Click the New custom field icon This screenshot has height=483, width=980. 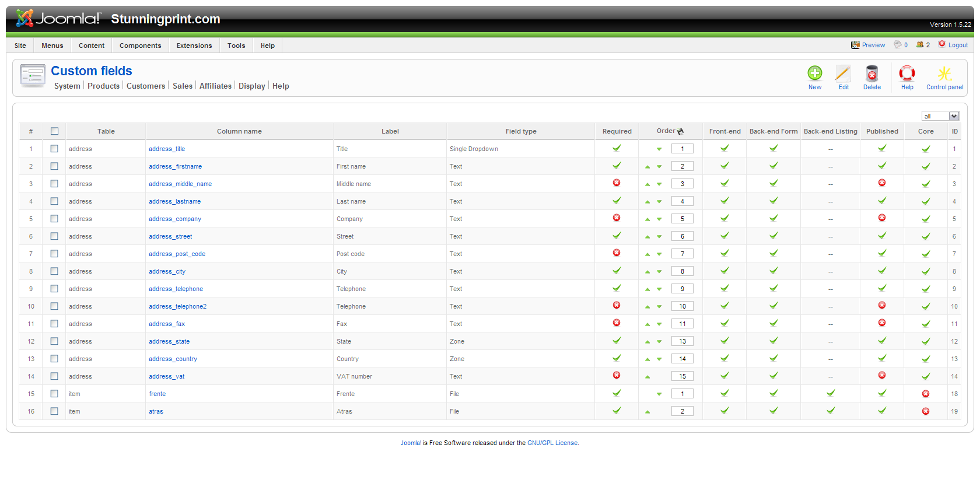814,73
